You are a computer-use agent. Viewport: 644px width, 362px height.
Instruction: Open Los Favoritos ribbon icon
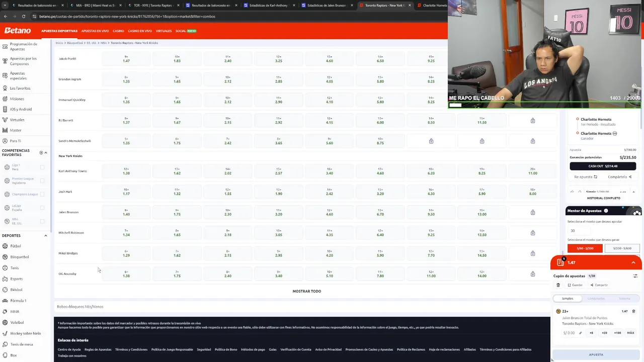(x=5, y=88)
